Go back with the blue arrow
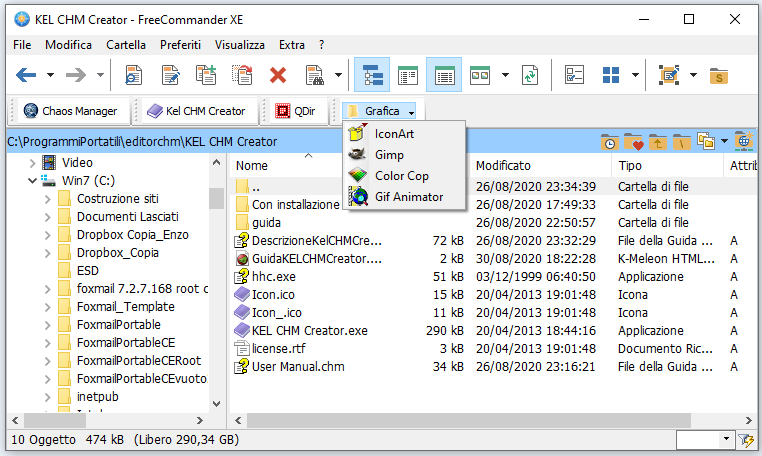This screenshot has width=762, height=456. (x=26, y=75)
